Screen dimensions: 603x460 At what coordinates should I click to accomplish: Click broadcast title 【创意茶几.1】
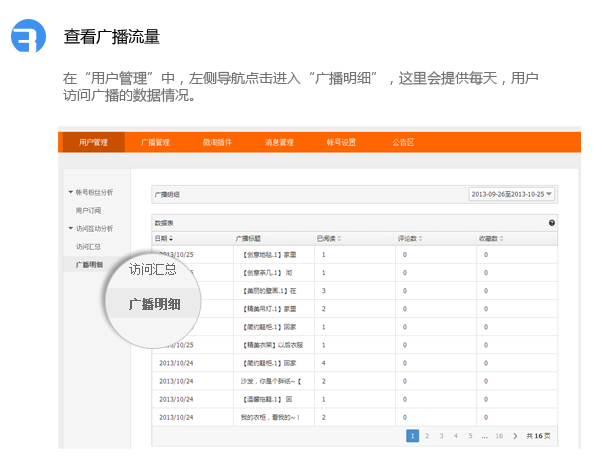(267, 273)
